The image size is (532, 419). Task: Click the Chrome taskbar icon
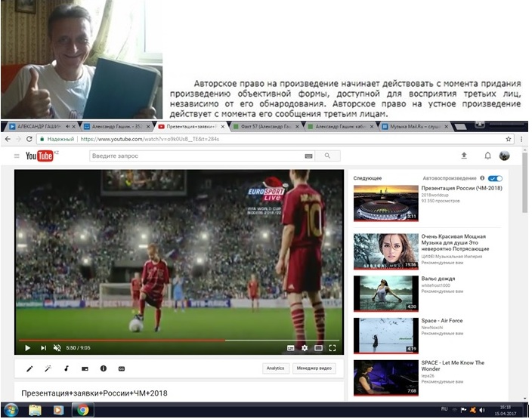click(83, 410)
